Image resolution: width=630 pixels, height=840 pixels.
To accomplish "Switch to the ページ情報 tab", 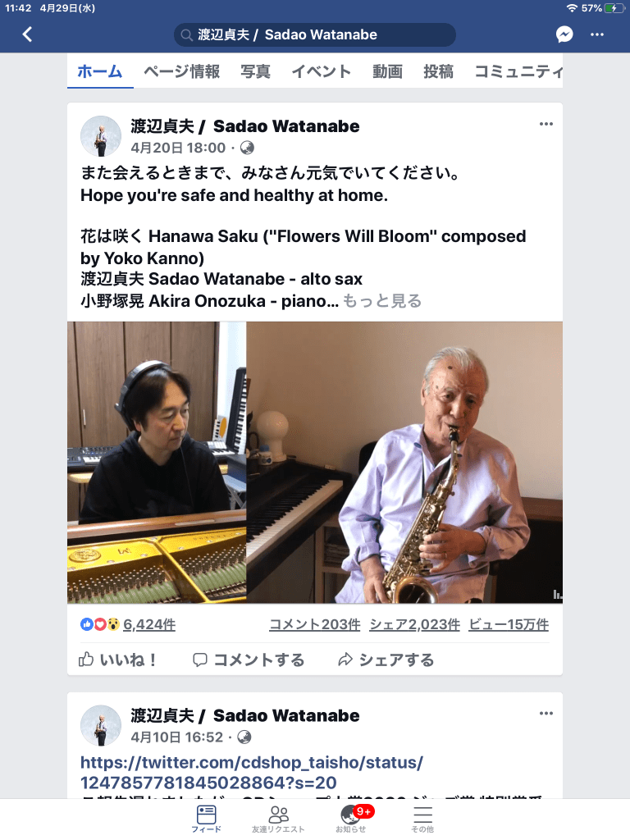I will pos(181,71).
